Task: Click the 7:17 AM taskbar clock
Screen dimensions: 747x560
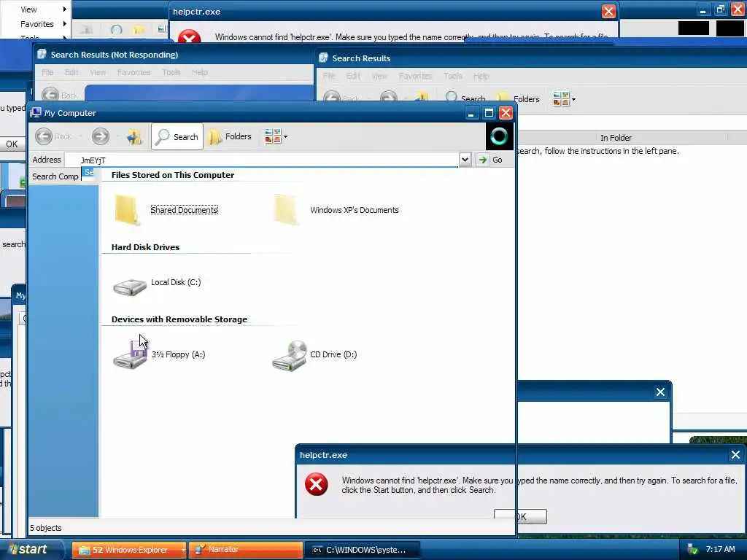Action: pyautogui.click(x=720, y=549)
